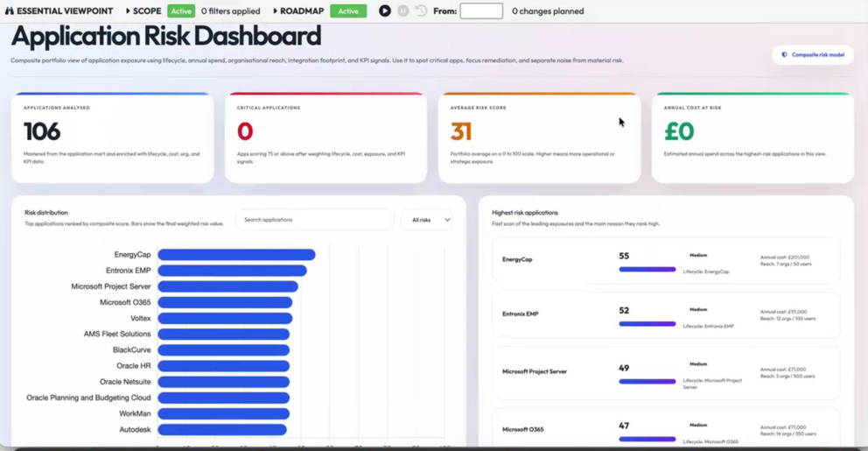Open the 0 filters applied text
This screenshot has width=868, height=451.
point(230,11)
